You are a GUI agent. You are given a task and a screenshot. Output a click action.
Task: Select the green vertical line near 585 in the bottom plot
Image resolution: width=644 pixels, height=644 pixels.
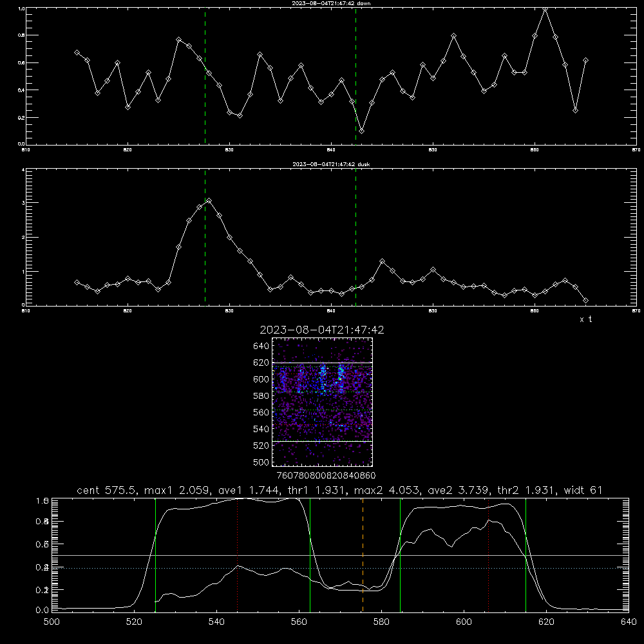(400, 555)
